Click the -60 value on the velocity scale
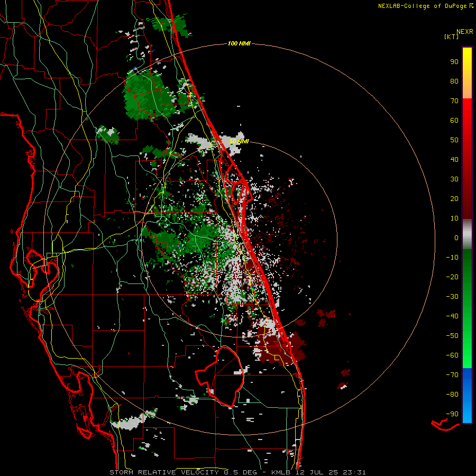The height and width of the screenshot is (476, 476). 452,355
